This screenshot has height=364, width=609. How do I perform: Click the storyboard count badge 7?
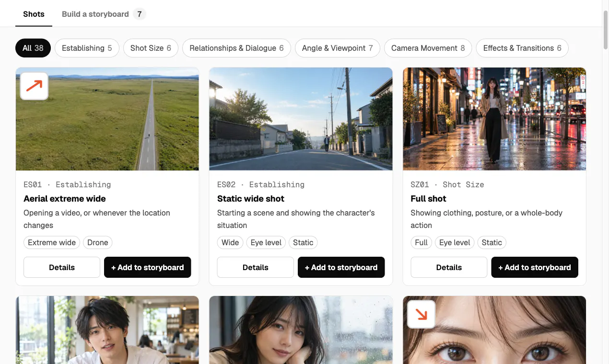pos(140,14)
